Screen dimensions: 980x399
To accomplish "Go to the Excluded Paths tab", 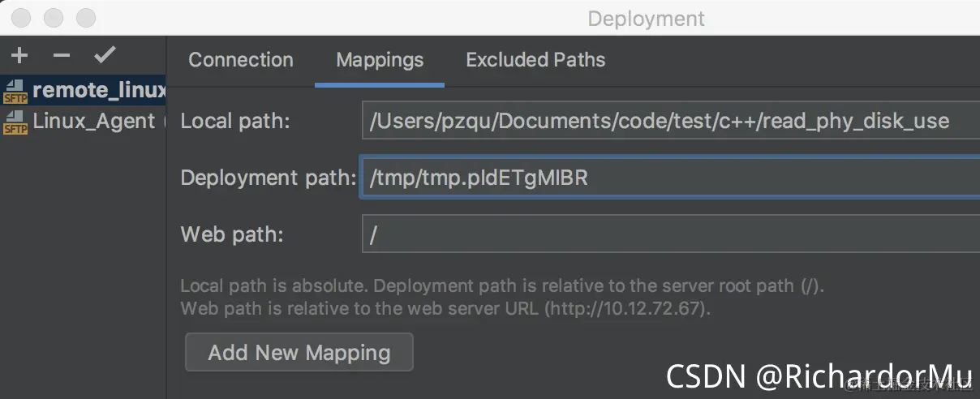I will click(535, 60).
